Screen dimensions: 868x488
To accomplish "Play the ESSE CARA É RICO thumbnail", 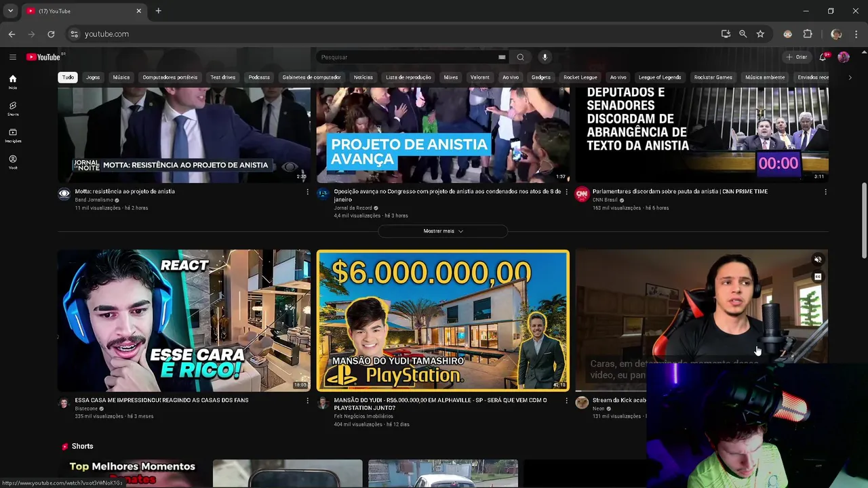I will tap(184, 321).
